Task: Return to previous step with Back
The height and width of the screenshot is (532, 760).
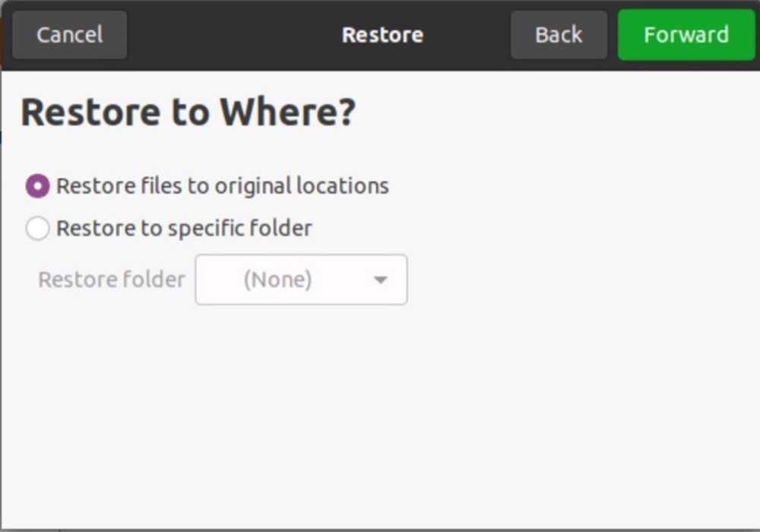Action: pos(559,34)
